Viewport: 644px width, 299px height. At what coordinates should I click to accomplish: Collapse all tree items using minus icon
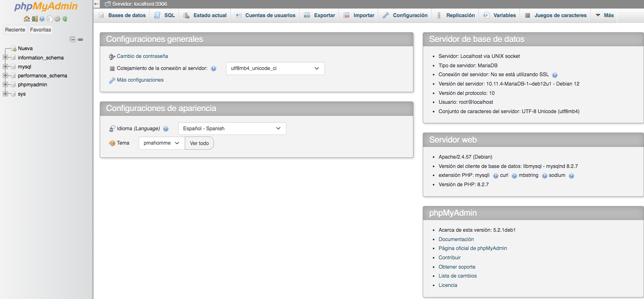click(73, 39)
